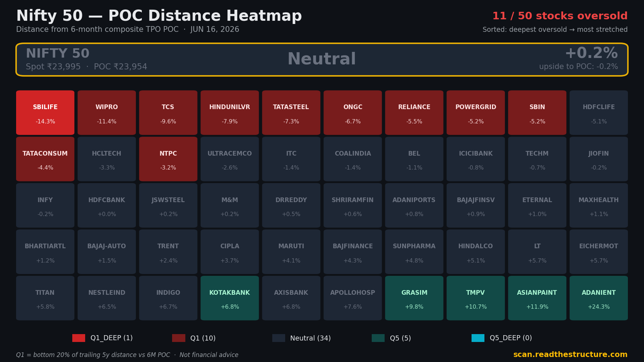Click the TATACONSUM tile

point(45,159)
